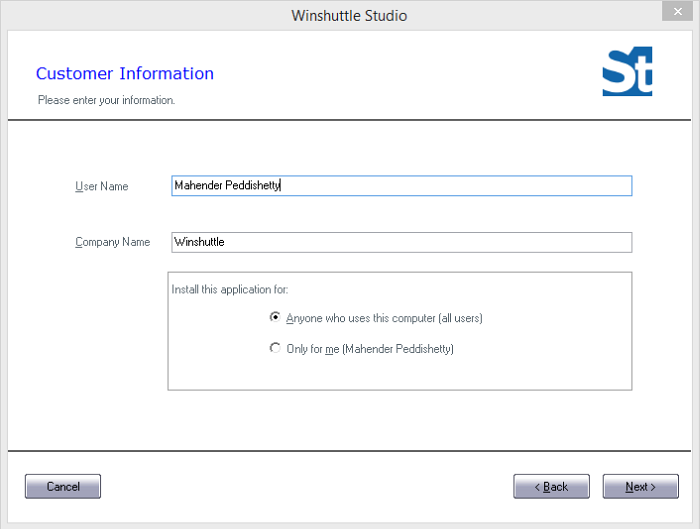This screenshot has width=700, height=529.
Task: Click the 'User Name' label
Action: tap(102, 186)
